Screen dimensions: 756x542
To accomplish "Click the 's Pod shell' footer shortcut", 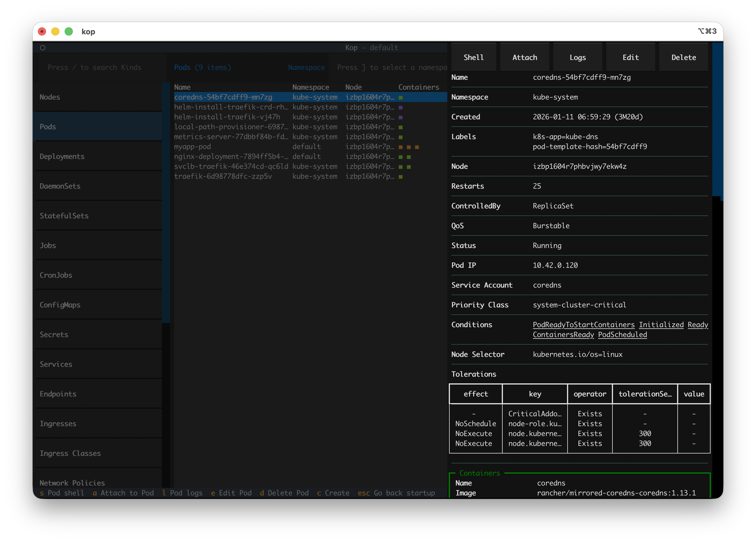I will pyautogui.click(x=62, y=493).
